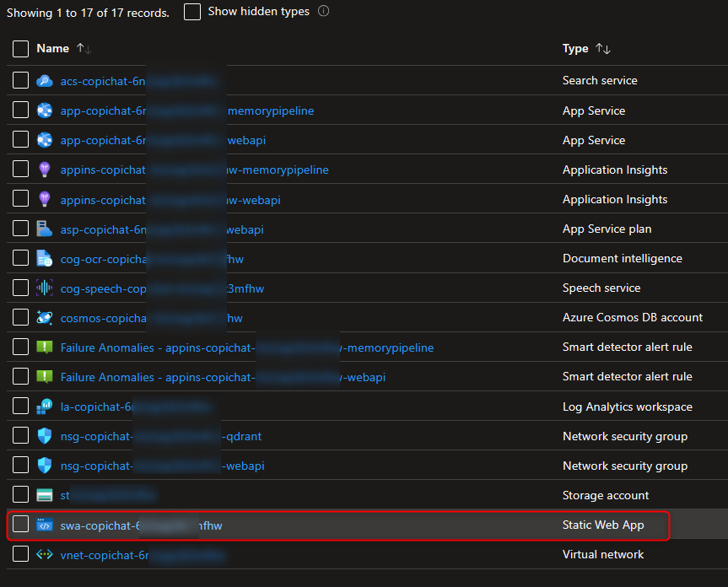Check the row checkbox for vnet-copichat
This screenshot has width=728, height=587.
point(20,554)
